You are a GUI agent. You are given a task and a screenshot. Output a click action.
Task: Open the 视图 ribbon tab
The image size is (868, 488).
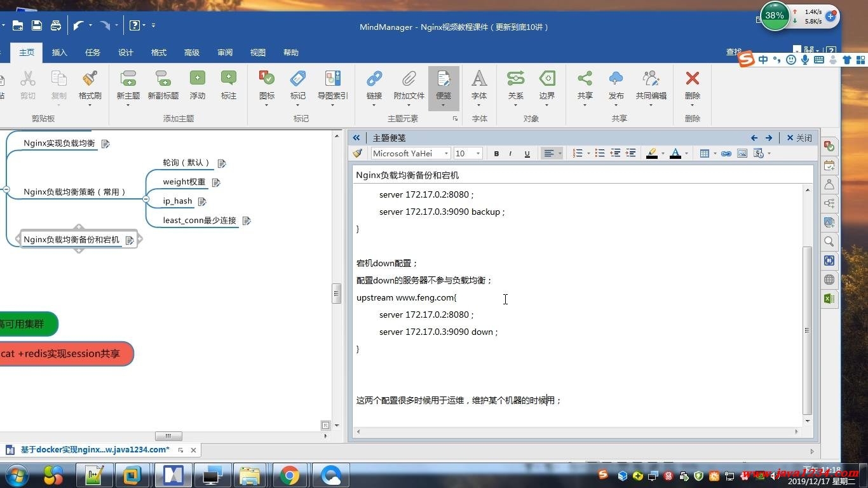tap(257, 53)
